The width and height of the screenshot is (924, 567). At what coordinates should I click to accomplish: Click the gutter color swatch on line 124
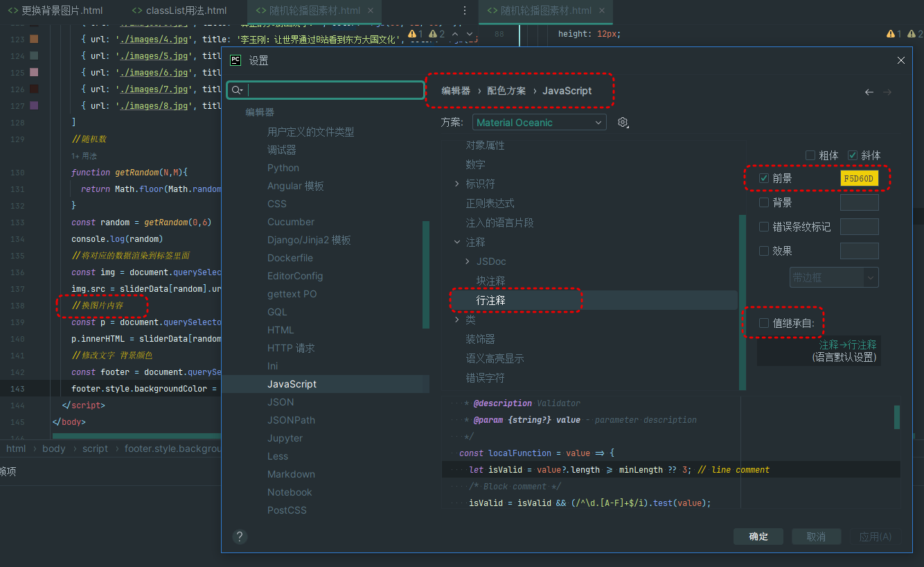34,56
